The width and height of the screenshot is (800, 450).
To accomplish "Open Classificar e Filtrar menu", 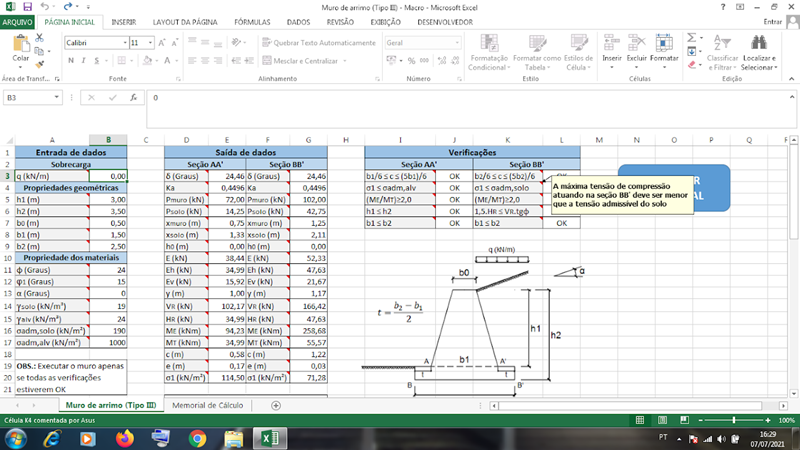I will click(x=722, y=53).
